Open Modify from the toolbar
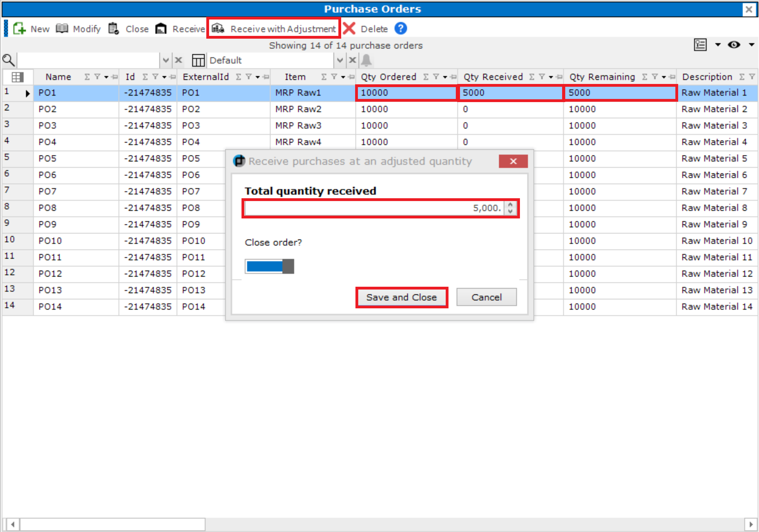759x532 pixels. [x=78, y=29]
